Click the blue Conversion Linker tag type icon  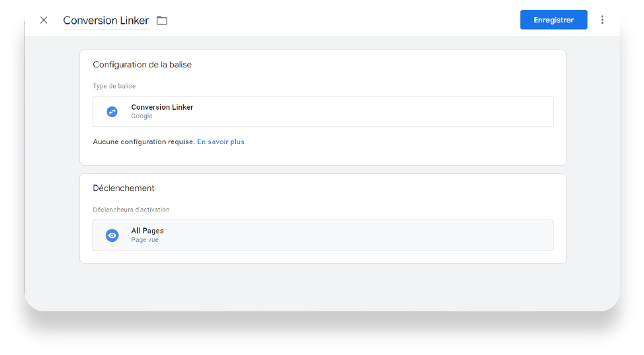(x=112, y=112)
